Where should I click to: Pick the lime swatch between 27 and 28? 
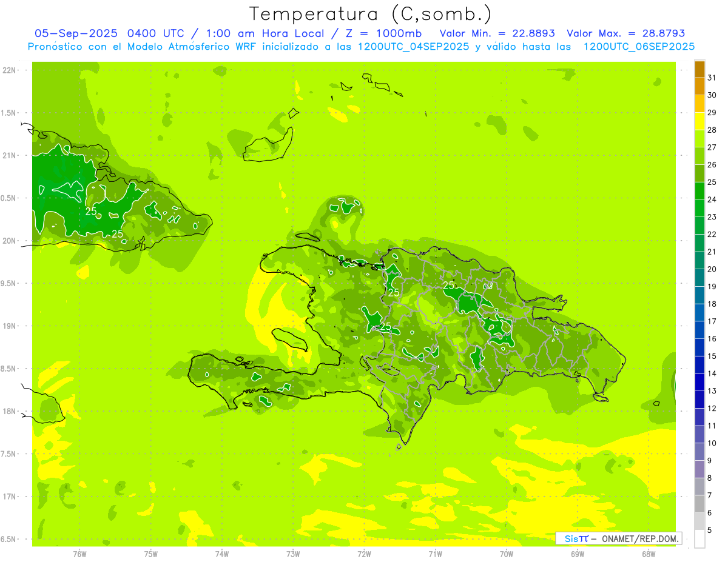click(x=699, y=139)
